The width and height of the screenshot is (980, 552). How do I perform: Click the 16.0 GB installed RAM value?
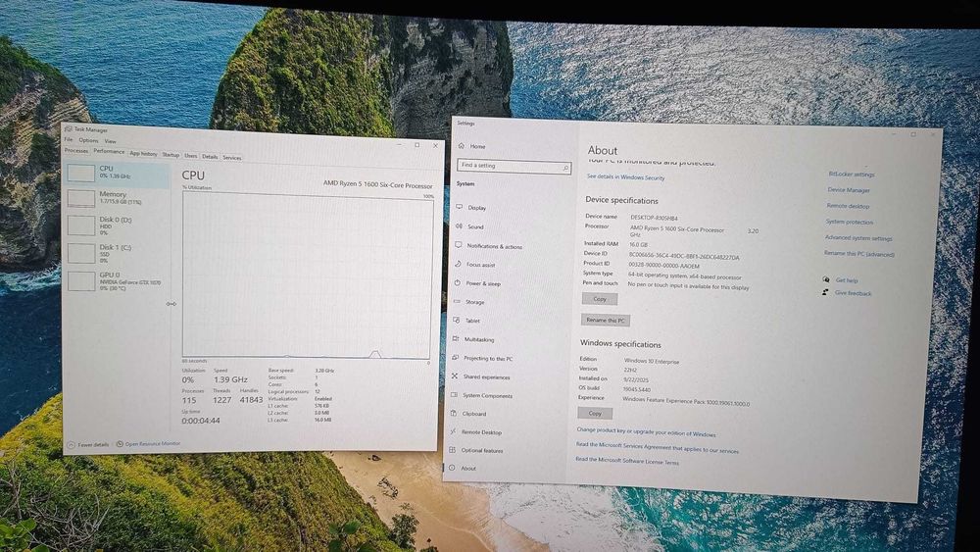pyautogui.click(x=638, y=244)
